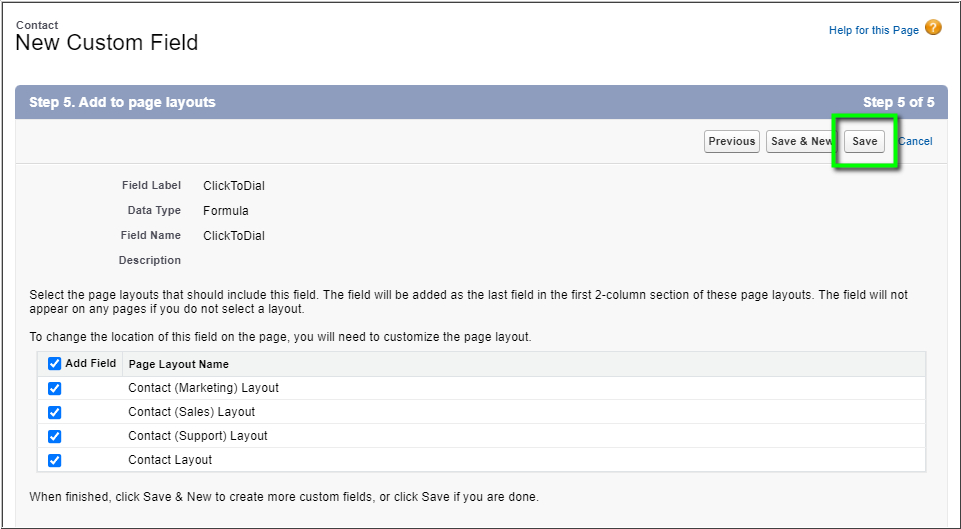Click the Description label

tap(150, 260)
